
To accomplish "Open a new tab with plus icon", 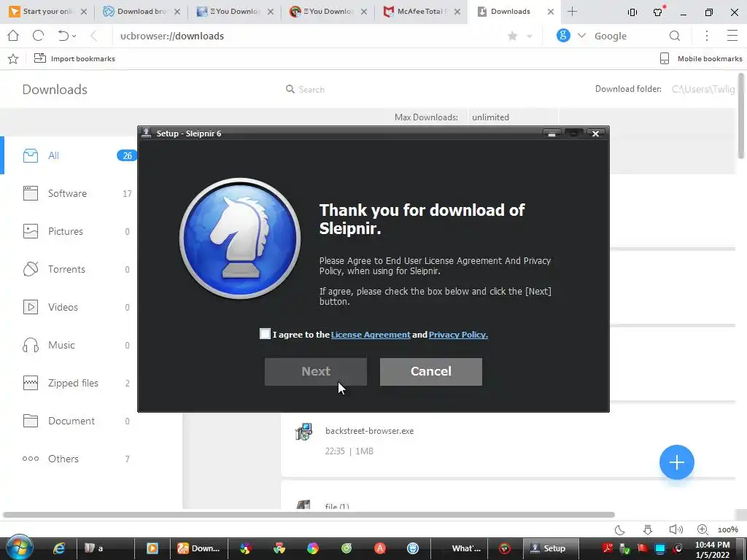I will click(x=573, y=12).
